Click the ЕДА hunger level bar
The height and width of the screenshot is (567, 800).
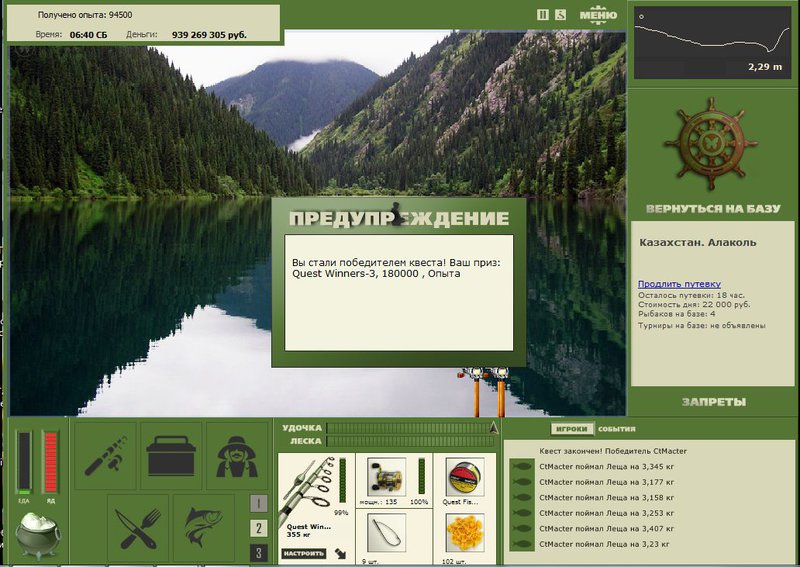pos(24,463)
